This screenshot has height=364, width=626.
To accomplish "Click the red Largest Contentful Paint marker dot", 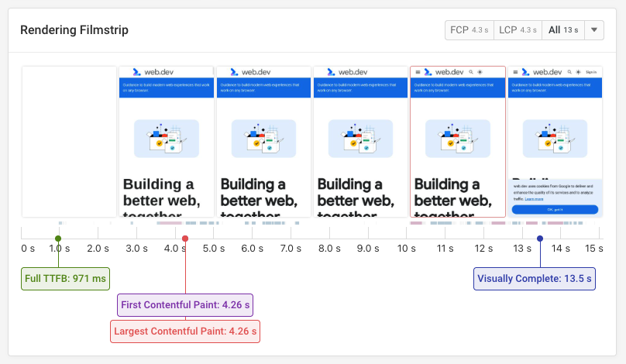I will [x=185, y=239].
